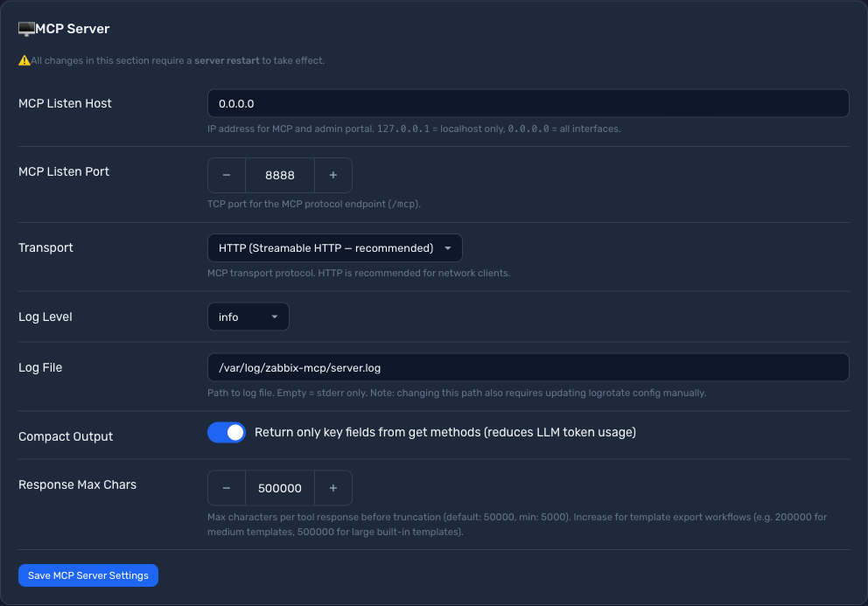Click the MCP Listen Host input field

528,103
